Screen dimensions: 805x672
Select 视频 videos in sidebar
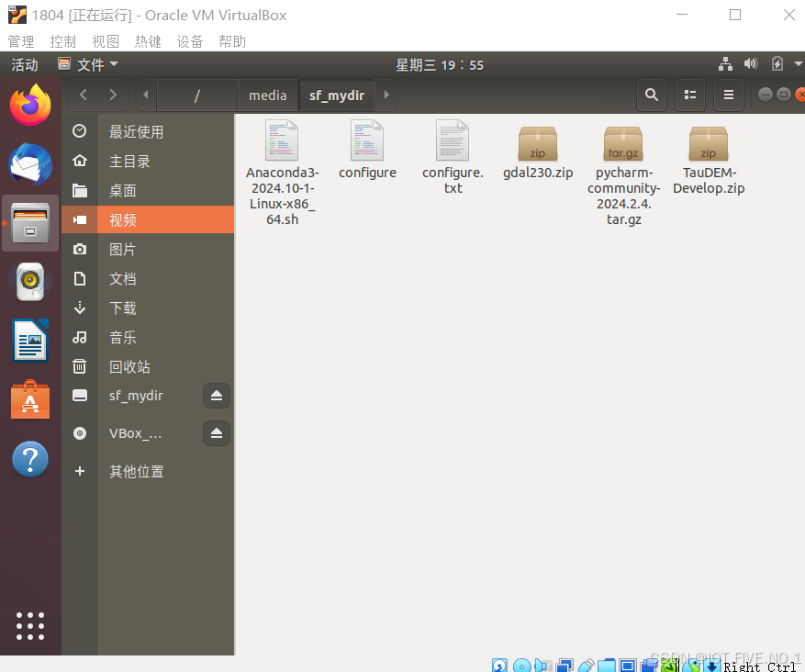pos(148,219)
